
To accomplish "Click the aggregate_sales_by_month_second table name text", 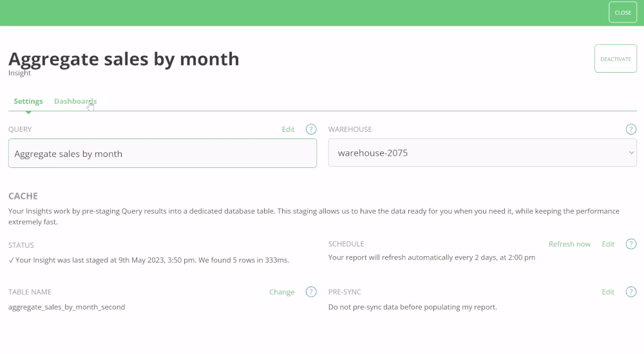I will coord(67,307).
